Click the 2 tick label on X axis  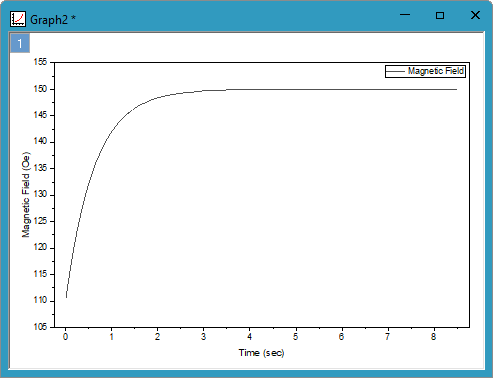tap(157, 337)
